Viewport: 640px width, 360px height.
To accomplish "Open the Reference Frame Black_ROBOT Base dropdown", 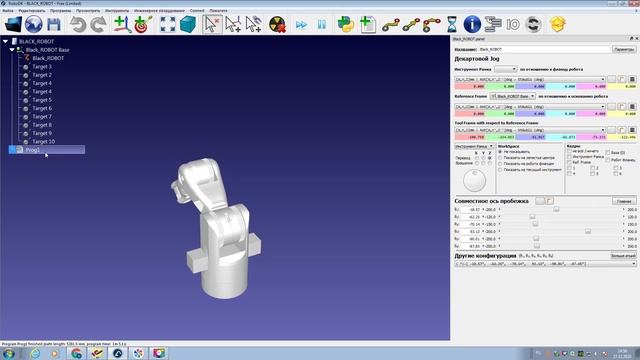I will click(513, 96).
